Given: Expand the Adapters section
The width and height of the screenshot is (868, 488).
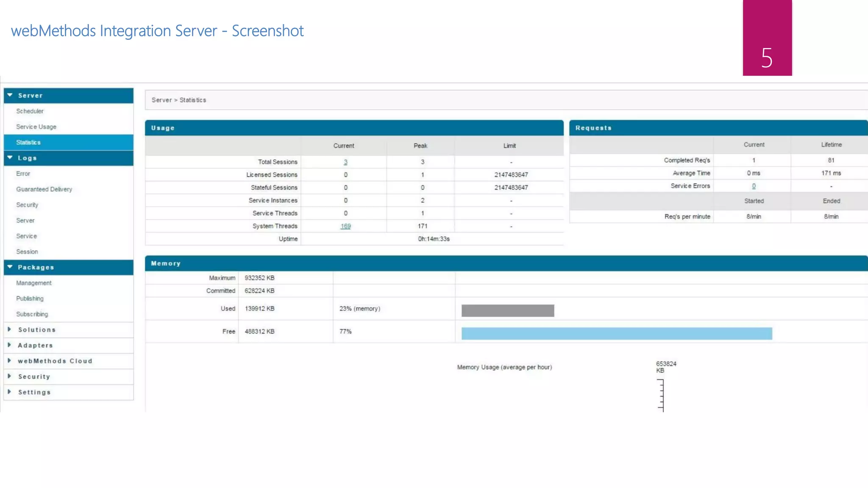Looking at the screenshot, I should 9,345.
